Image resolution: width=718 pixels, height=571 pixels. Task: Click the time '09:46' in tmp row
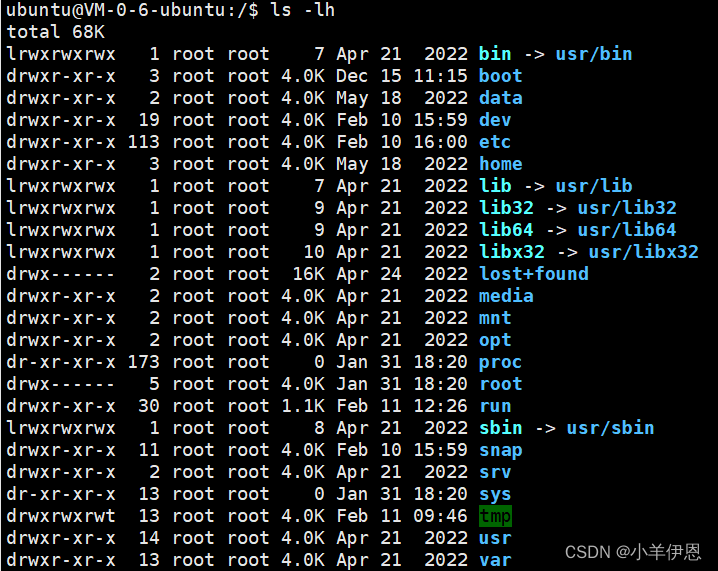[x=440, y=516]
